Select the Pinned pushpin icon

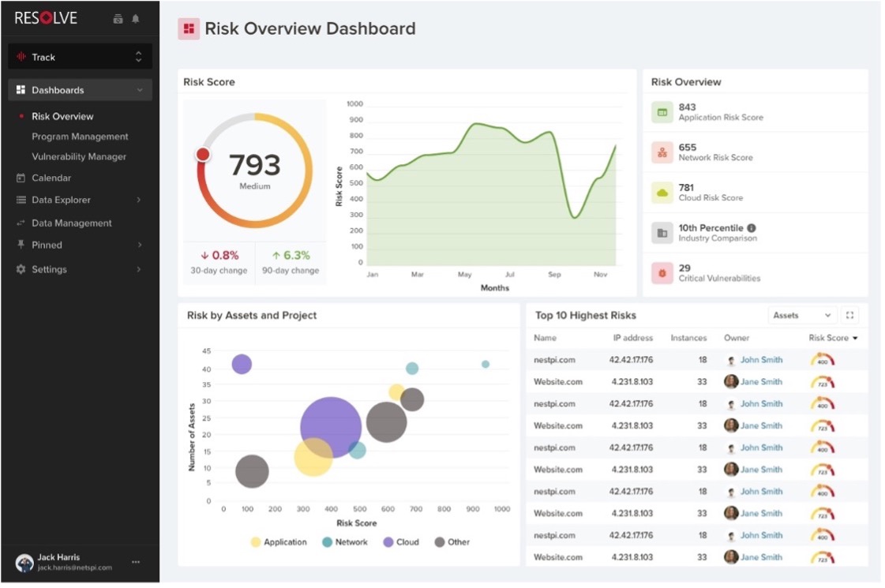[20, 245]
